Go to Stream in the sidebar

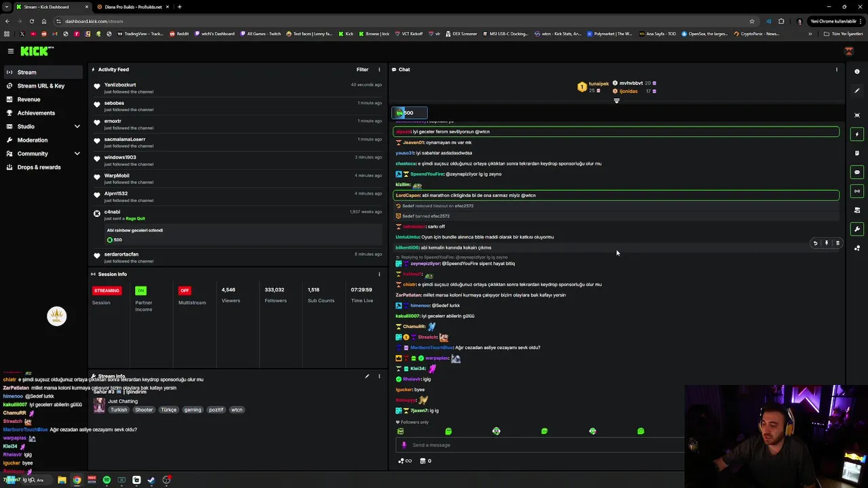click(x=43, y=72)
